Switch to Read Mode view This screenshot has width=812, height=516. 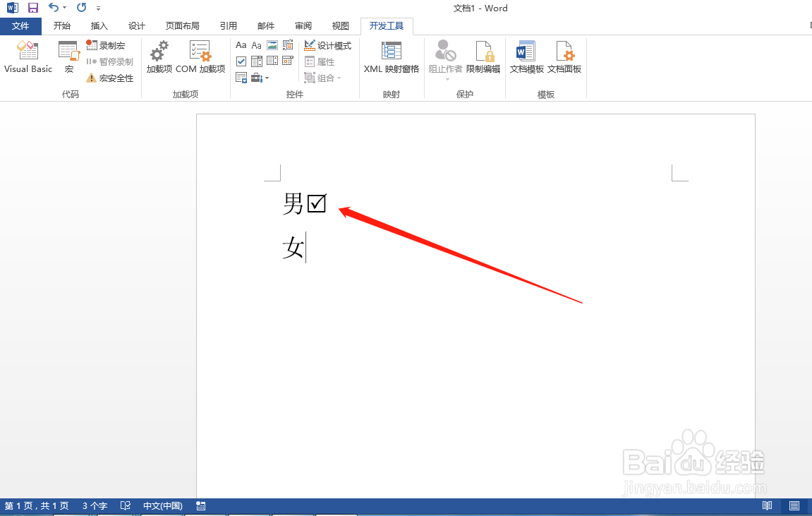pos(767,505)
